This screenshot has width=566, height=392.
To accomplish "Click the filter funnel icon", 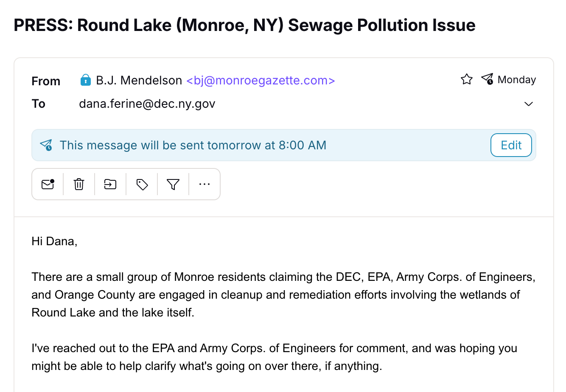I will [173, 184].
